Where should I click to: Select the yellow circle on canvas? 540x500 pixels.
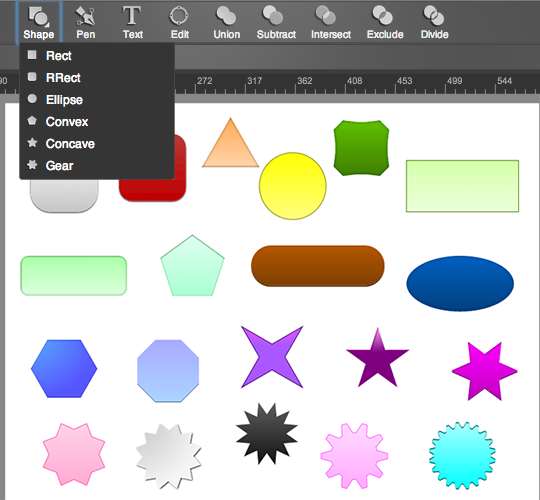pyautogui.click(x=293, y=186)
